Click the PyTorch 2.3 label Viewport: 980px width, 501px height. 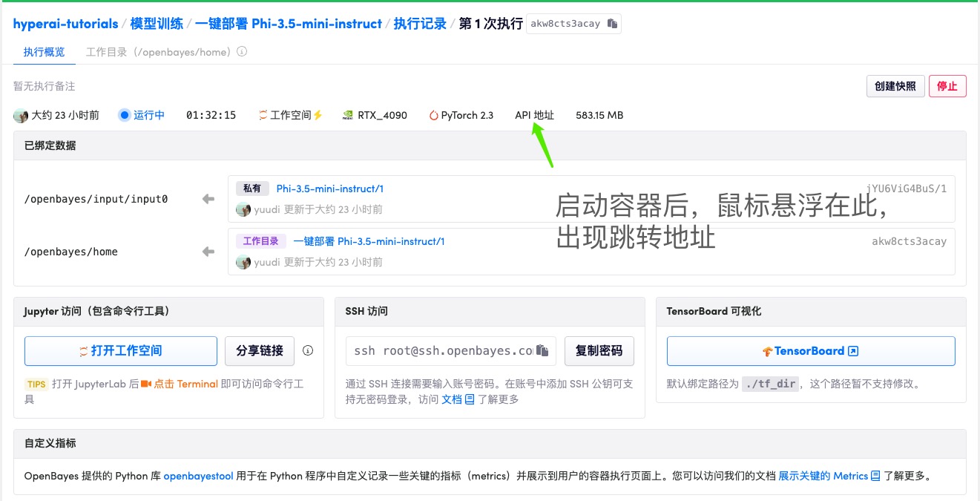pyautogui.click(x=467, y=115)
